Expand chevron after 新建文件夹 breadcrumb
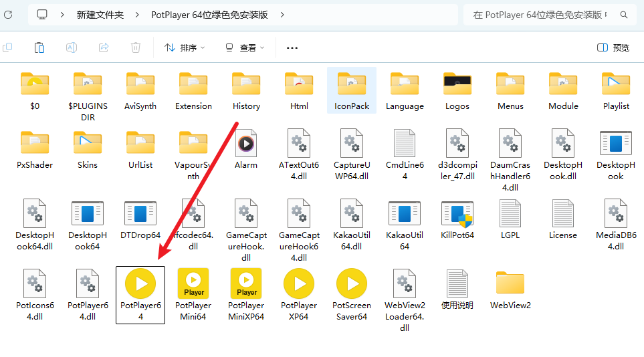The width and height of the screenshot is (644, 357). point(137,15)
